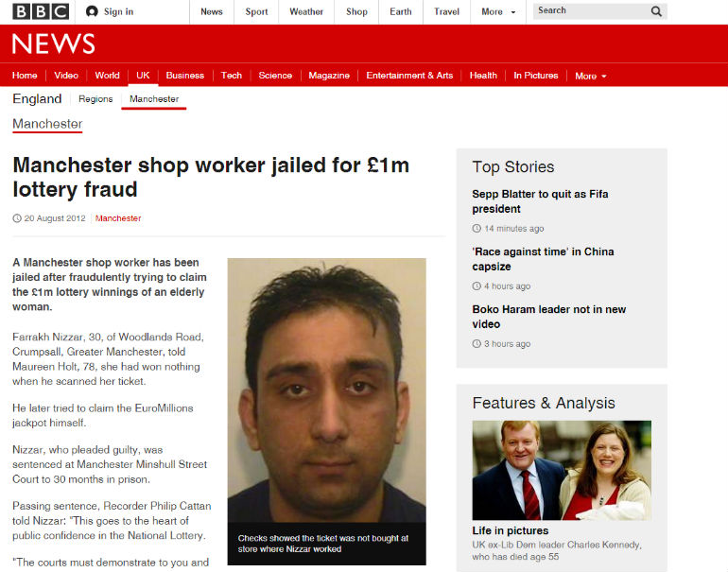
Task: Expand the red nav More dropdown
Action: [x=591, y=76]
